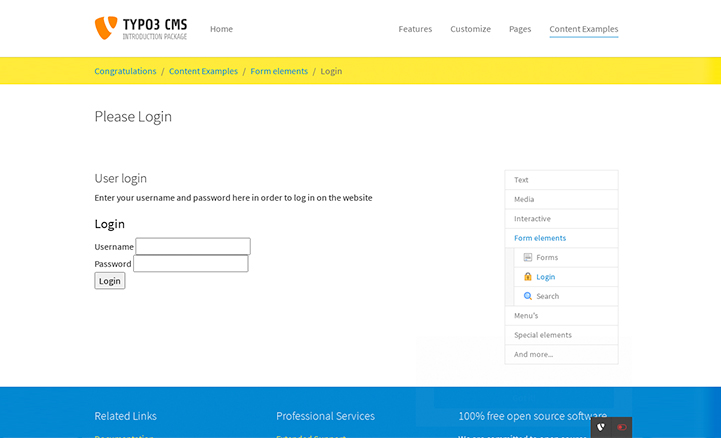721x438 pixels.
Task: Open the Home page link
Action: tap(221, 29)
